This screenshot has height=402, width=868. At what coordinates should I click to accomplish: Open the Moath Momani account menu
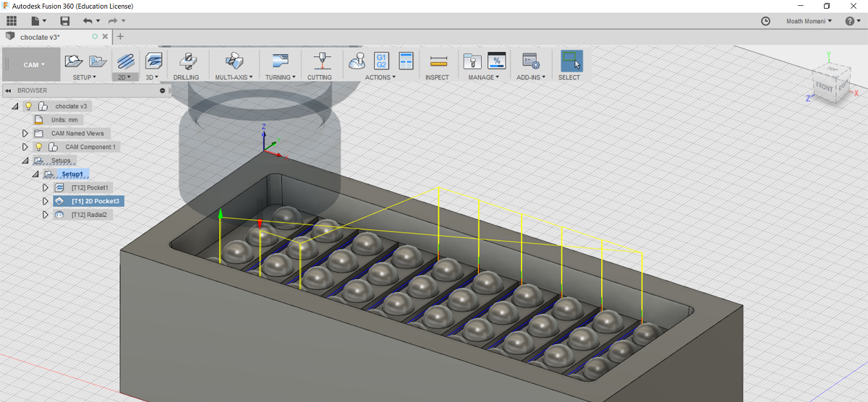[x=809, y=22]
